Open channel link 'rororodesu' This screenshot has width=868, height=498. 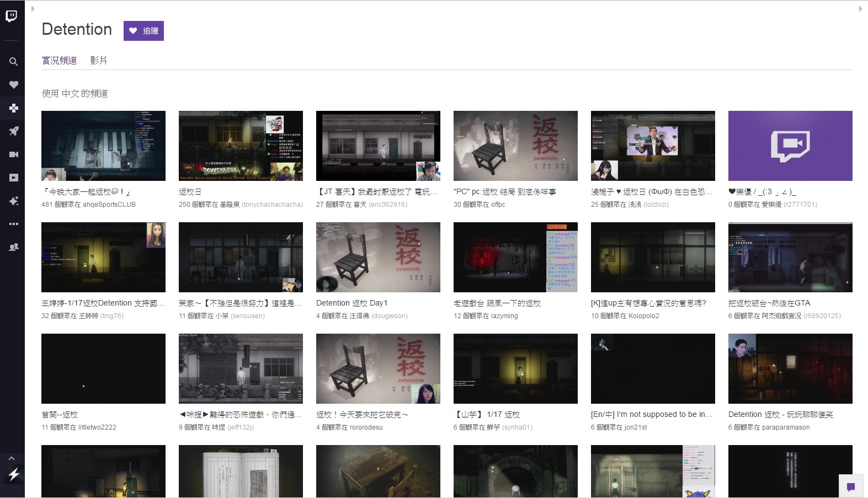[366, 427]
